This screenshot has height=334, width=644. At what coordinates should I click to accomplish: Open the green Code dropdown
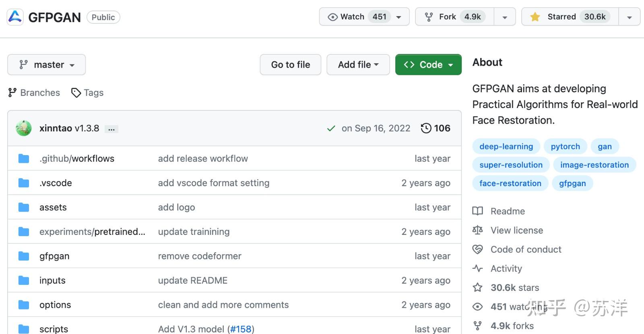[x=428, y=64]
